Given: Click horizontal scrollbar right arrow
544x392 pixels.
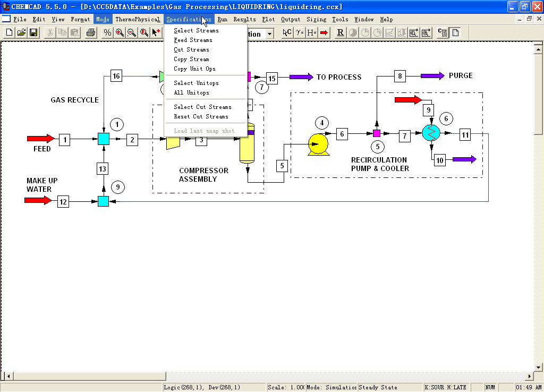Looking at the screenshot, I should [530, 376].
